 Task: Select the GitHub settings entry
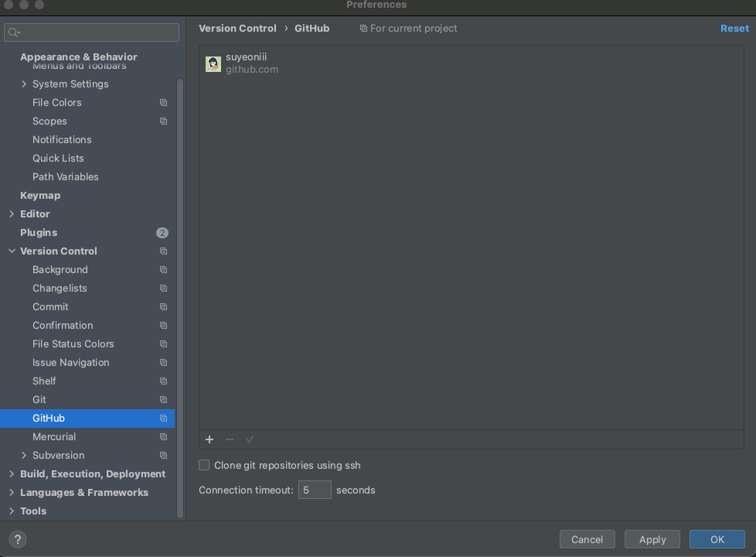[87, 418]
